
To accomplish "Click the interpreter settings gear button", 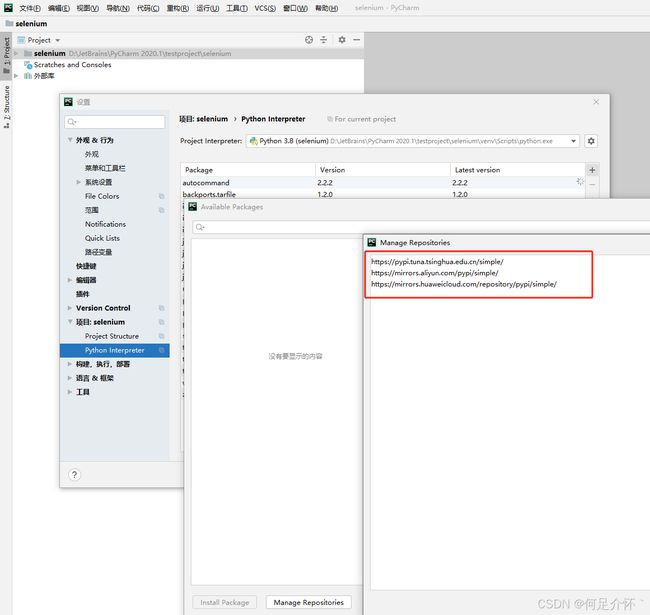I will (x=591, y=141).
